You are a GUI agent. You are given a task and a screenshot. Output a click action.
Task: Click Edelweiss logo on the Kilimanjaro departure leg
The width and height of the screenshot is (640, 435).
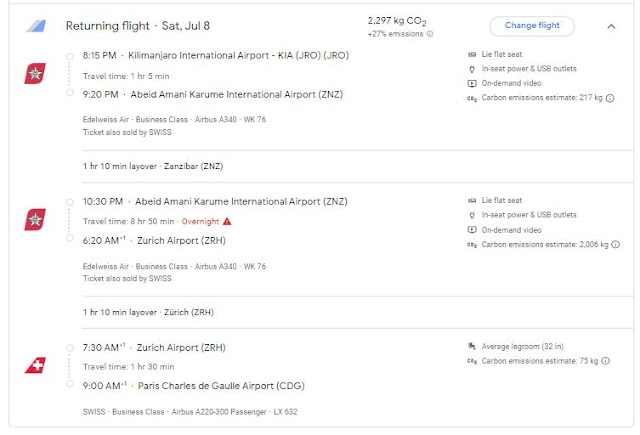pos(34,75)
